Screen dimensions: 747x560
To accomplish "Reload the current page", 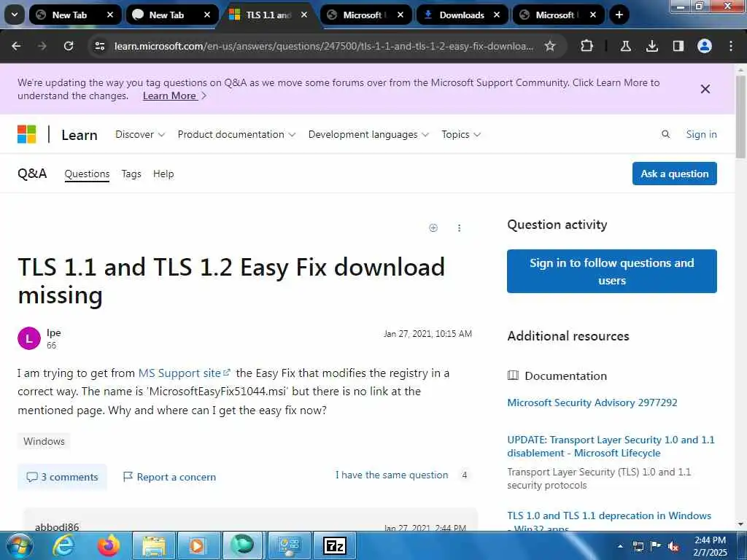I will [69, 46].
